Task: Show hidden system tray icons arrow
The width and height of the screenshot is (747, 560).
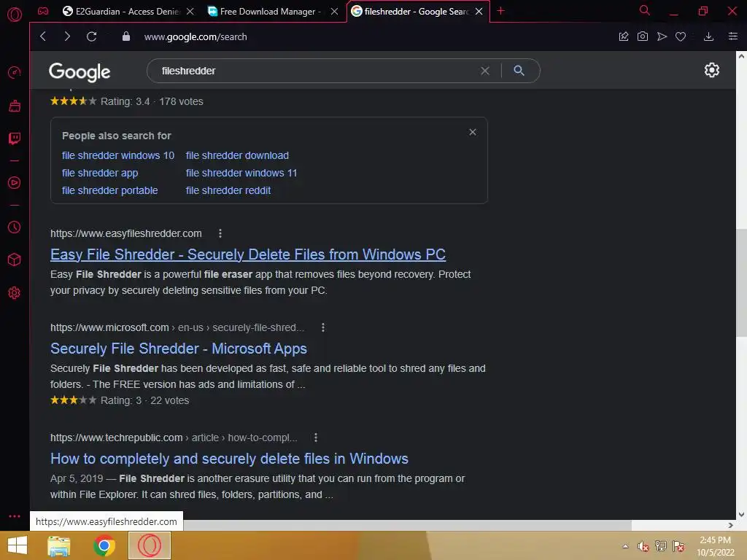Action: 625,546
